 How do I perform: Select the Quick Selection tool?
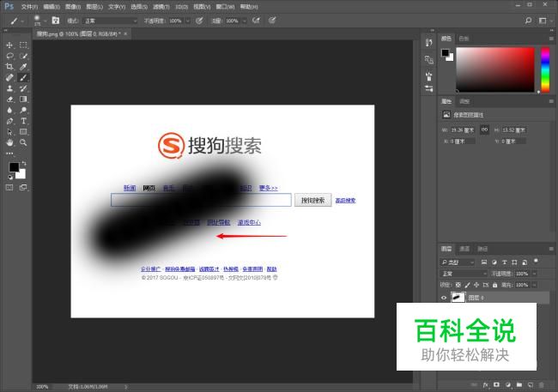point(23,56)
